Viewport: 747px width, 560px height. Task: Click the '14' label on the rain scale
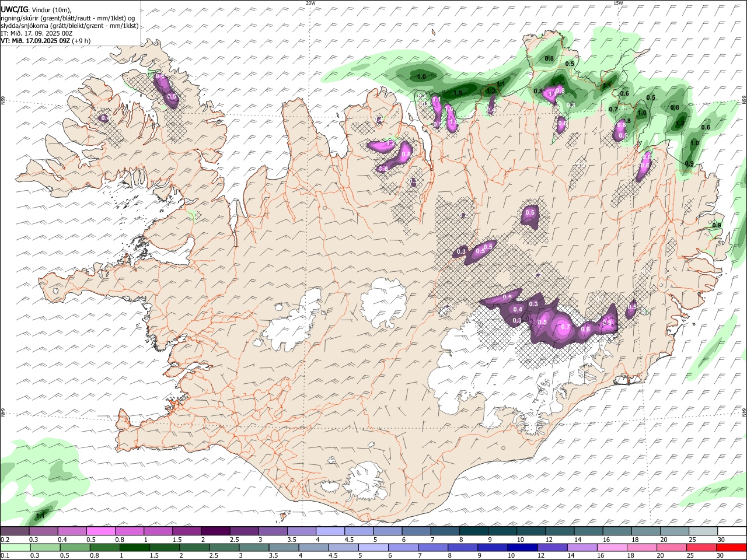[x=571, y=556]
